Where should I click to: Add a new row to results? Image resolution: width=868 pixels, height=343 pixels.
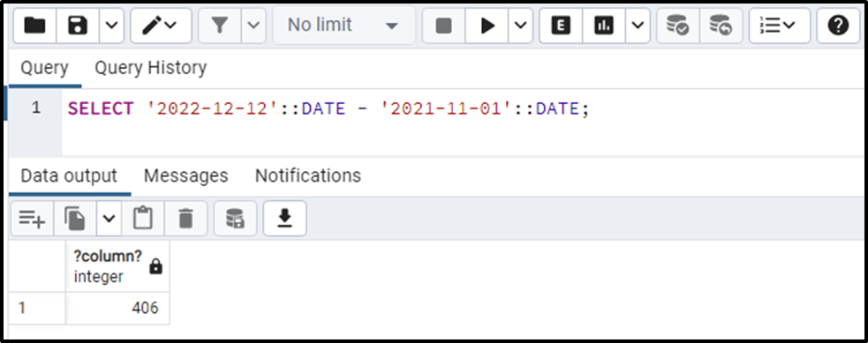tap(32, 219)
